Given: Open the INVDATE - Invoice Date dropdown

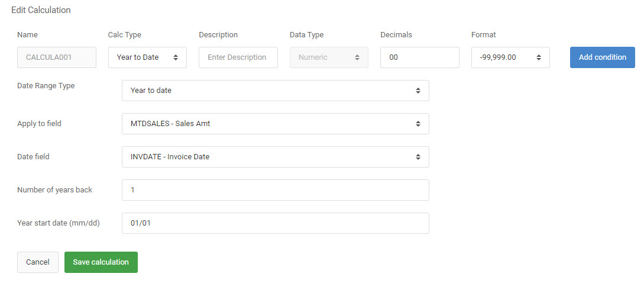Looking at the screenshot, I should coord(276,157).
